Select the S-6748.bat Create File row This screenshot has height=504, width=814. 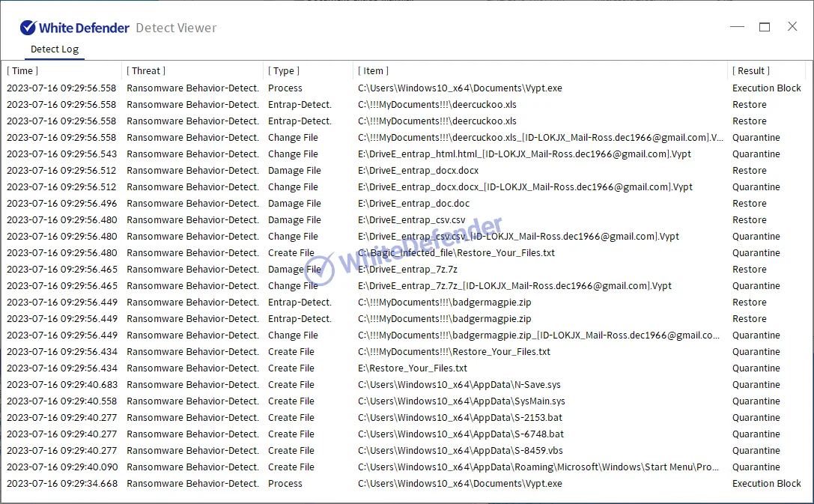461,434
